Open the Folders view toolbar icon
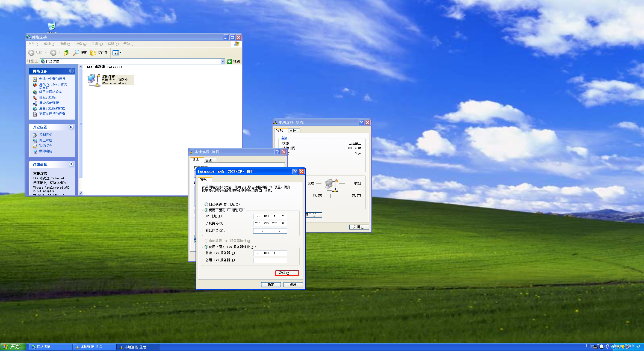The height and width of the screenshot is (351, 644). tap(93, 53)
